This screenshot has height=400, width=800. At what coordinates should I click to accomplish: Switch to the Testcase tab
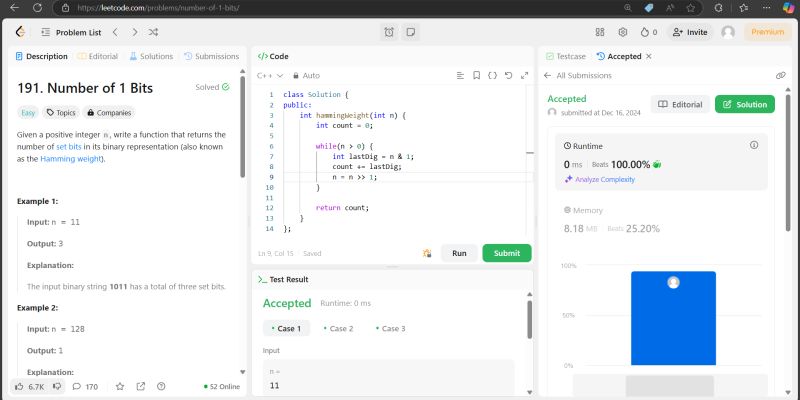coord(565,56)
